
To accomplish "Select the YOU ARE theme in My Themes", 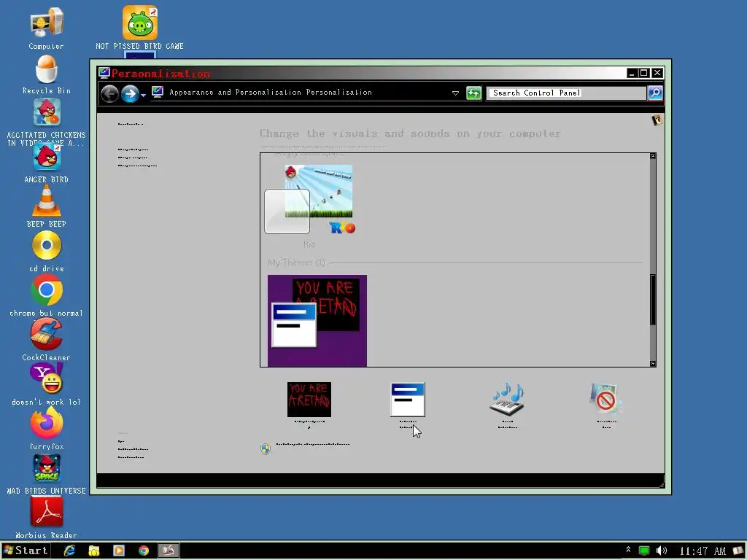I will pyautogui.click(x=317, y=321).
